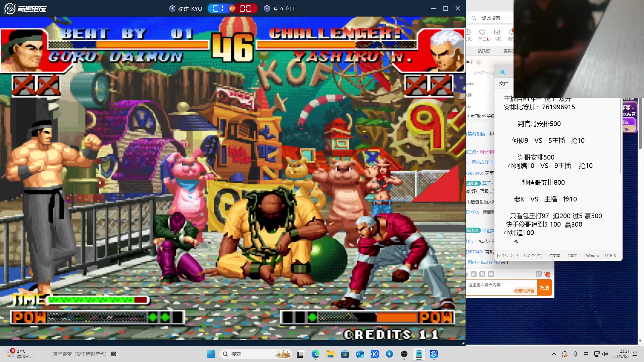The image size is (644, 362).
Task: Open the Task View taskbar icon
Action: point(300,354)
